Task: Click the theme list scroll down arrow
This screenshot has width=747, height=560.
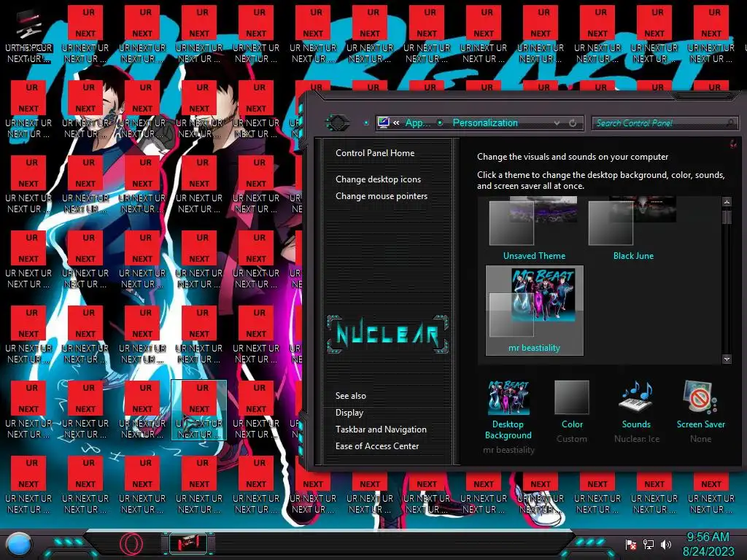Action: [x=727, y=359]
